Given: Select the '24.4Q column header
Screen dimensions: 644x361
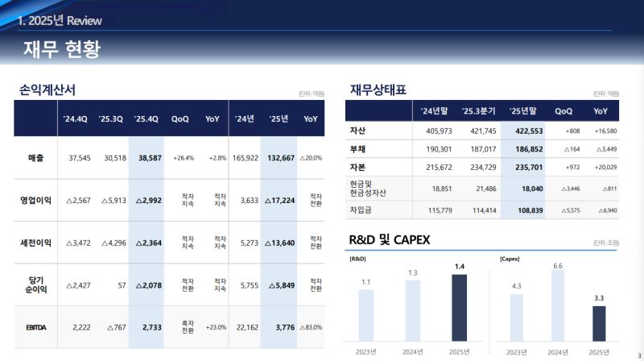Looking at the screenshot, I should (75, 119).
